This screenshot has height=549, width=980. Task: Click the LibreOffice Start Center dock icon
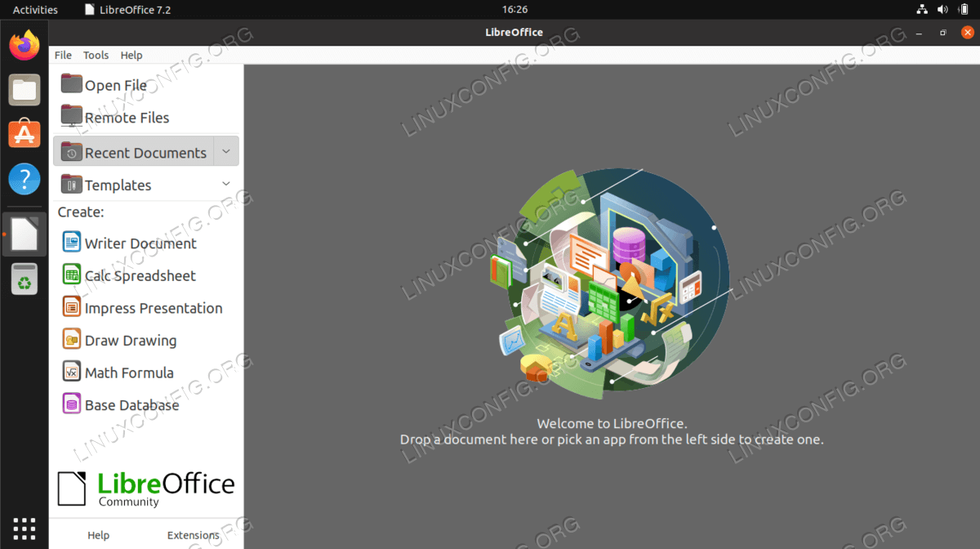click(24, 234)
